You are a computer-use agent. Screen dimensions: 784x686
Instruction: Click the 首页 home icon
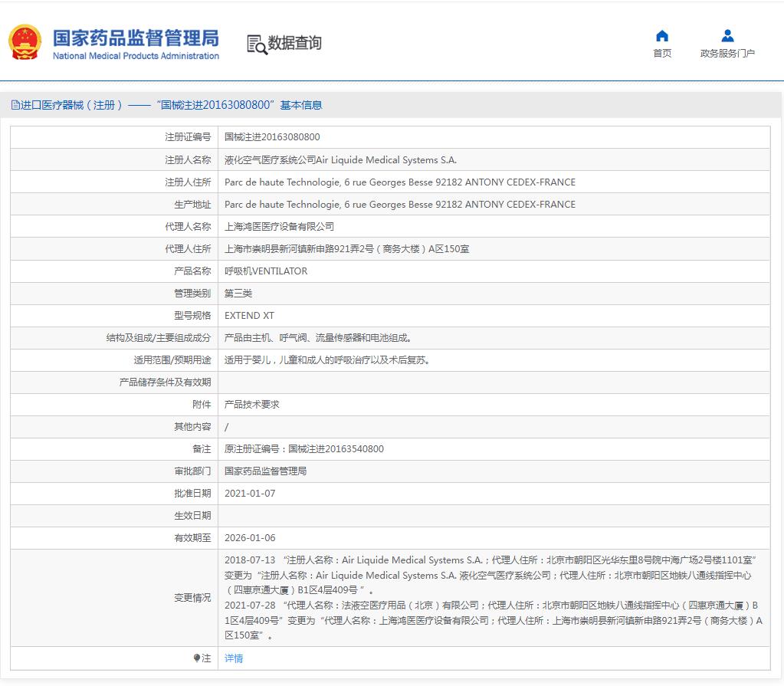point(661,35)
